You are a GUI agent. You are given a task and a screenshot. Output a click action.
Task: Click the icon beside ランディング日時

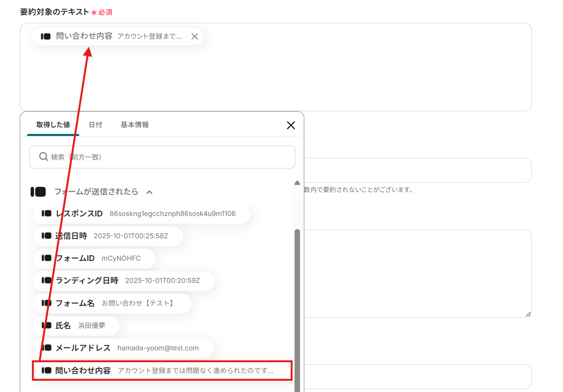(46, 280)
